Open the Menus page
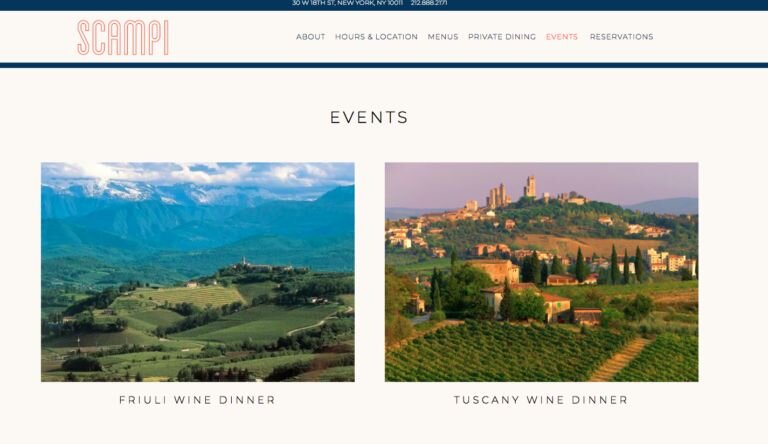The width and height of the screenshot is (768, 444). click(443, 37)
